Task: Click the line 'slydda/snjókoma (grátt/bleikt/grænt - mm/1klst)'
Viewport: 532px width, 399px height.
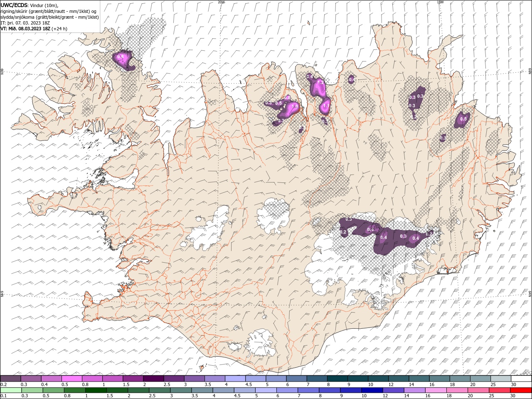Action: pyautogui.click(x=50, y=17)
